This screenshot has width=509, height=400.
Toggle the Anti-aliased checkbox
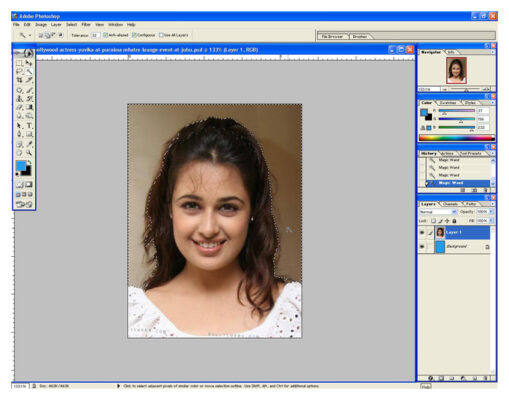[x=105, y=35]
